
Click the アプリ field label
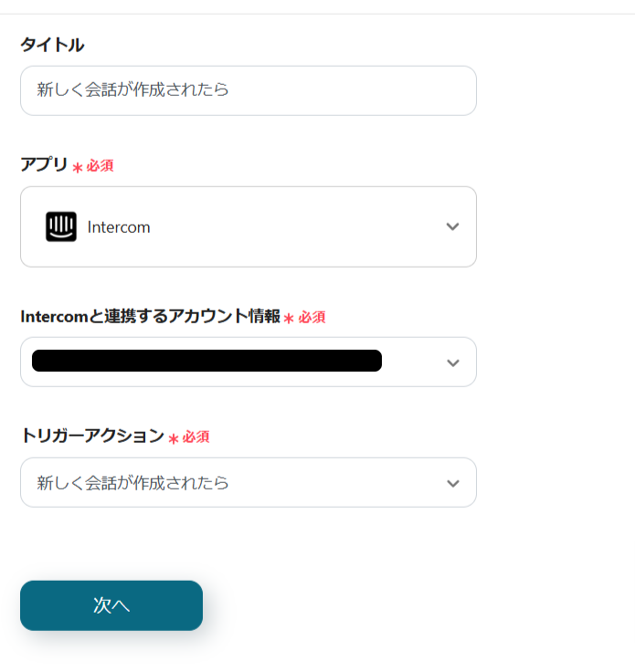tap(44, 165)
